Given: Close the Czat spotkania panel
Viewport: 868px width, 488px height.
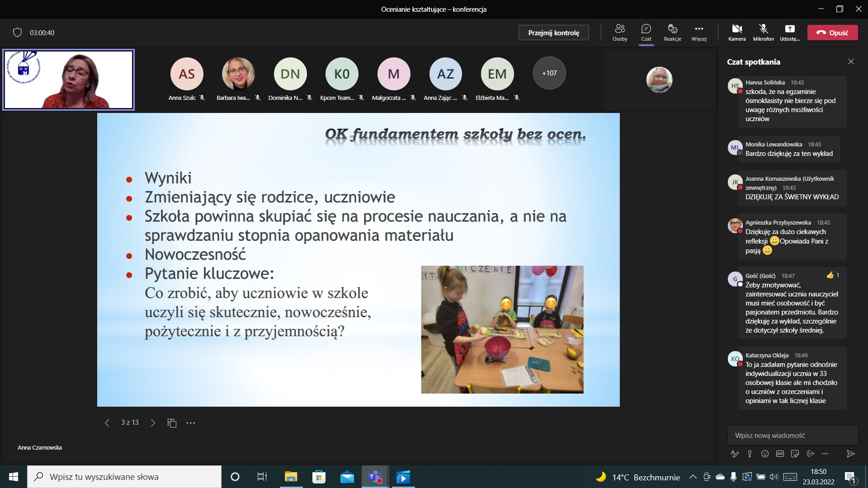Looking at the screenshot, I should [x=851, y=61].
